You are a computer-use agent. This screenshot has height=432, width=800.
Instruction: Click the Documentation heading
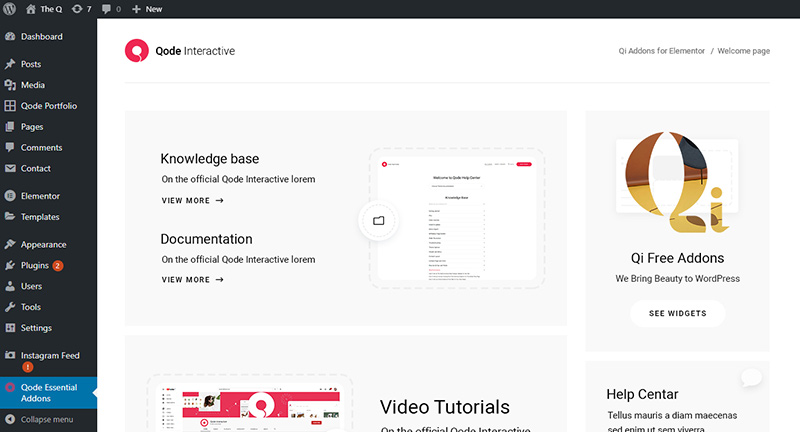(206, 239)
